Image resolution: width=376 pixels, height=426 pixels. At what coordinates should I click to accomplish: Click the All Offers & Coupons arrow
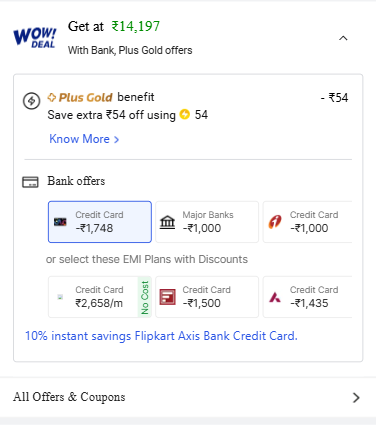(356, 397)
